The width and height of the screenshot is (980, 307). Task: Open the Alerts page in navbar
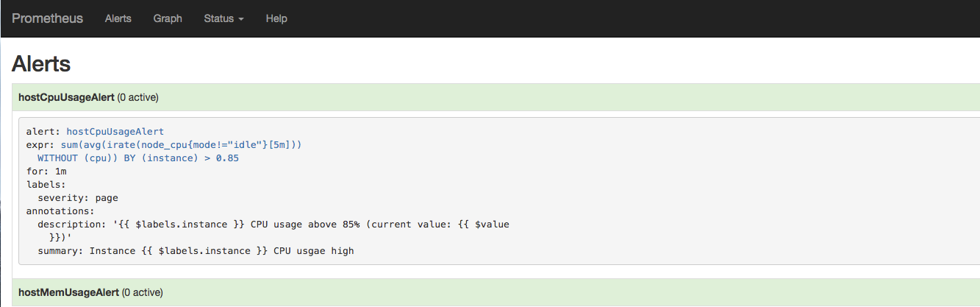pos(118,18)
